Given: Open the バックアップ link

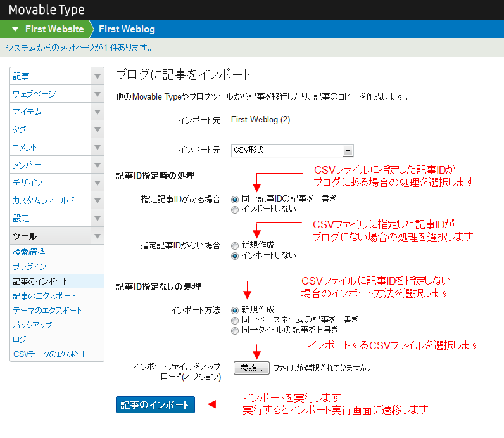Looking at the screenshot, I should click(32, 325).
